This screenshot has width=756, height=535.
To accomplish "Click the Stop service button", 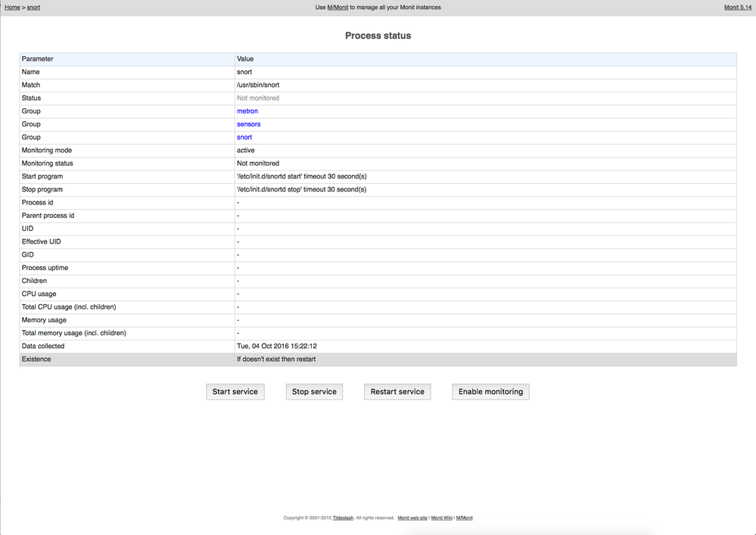I will coord(313,391).
